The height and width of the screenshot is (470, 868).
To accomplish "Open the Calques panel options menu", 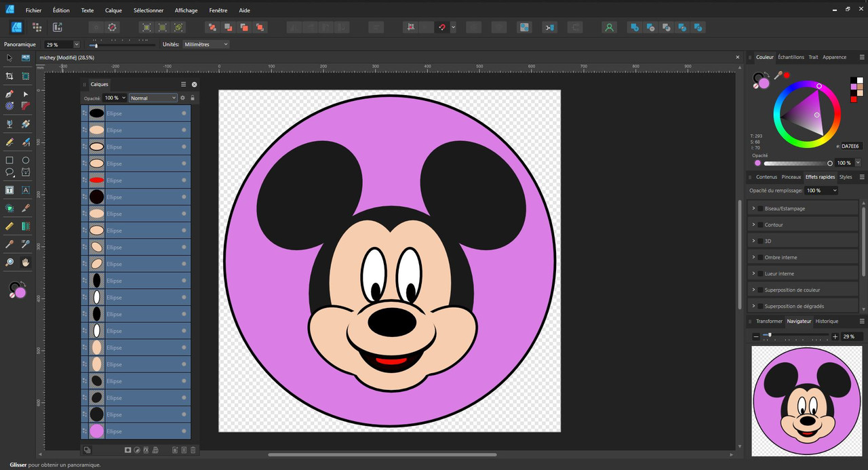I will pos(183,84).
